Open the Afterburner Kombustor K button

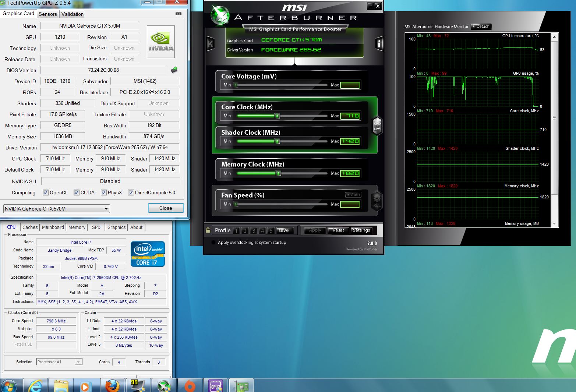click(x=210, y=44)
